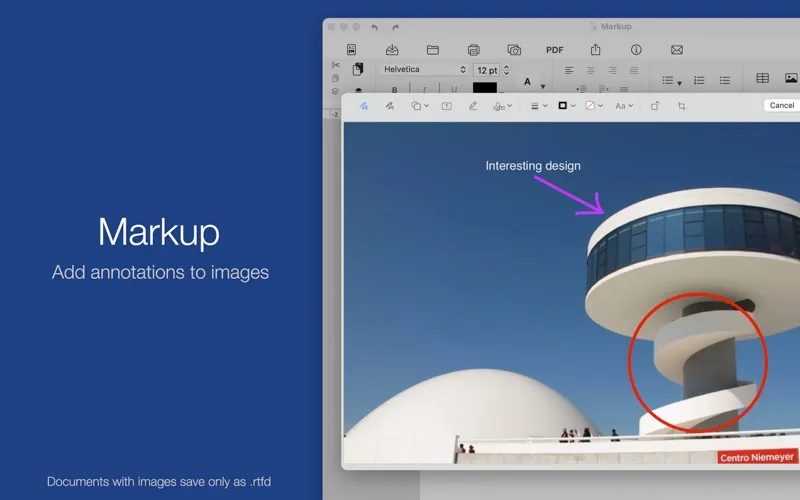Select the Highlight pen tool

coord(473,106)
